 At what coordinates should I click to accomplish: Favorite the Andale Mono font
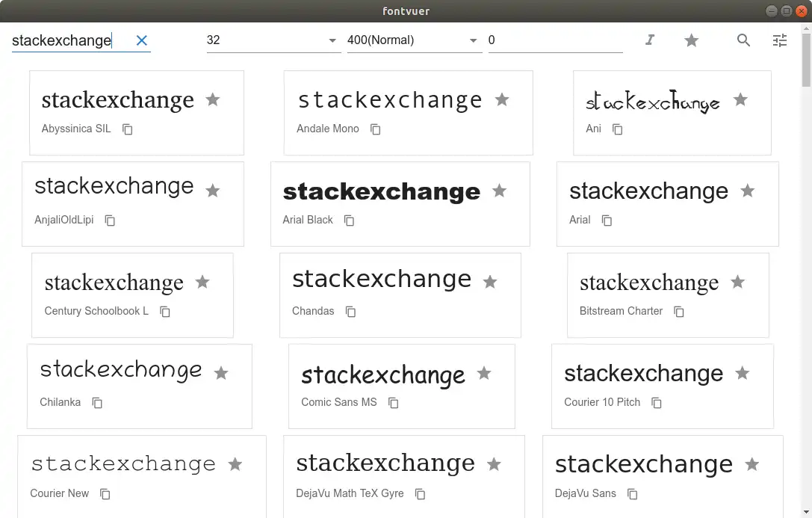point(502,99)
